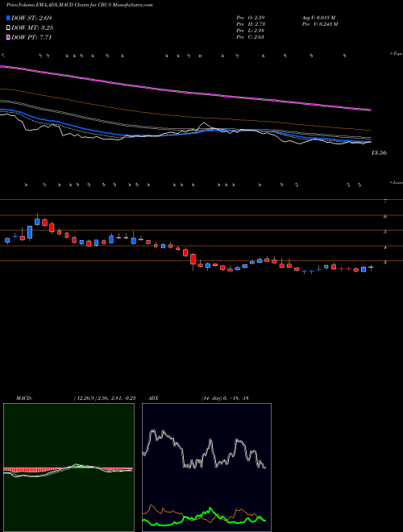The width and height of the screenshot is (403, 532).
Task: Select the 'DOW ST: 2.69' legend text
Action: 31,18
